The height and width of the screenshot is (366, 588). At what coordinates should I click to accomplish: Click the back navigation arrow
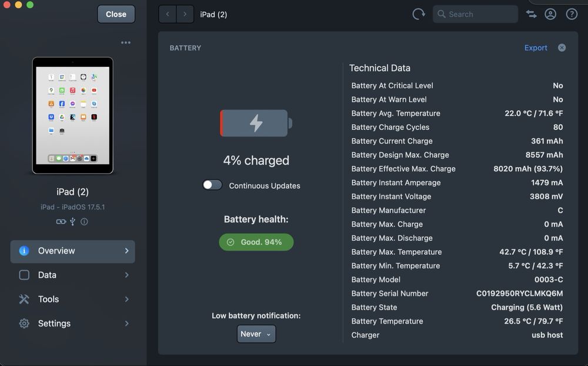(168, 14)
